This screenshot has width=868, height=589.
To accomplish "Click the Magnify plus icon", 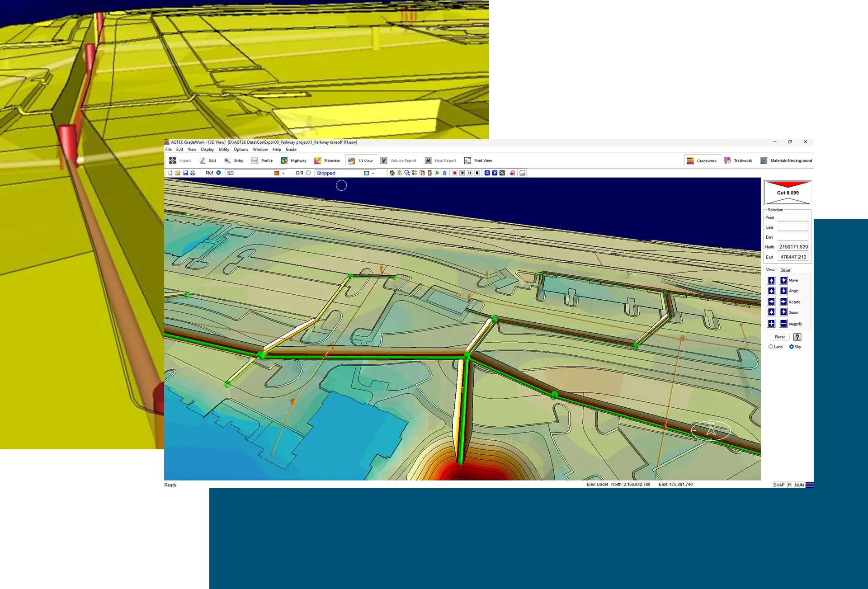I will (x=771, y=324).
